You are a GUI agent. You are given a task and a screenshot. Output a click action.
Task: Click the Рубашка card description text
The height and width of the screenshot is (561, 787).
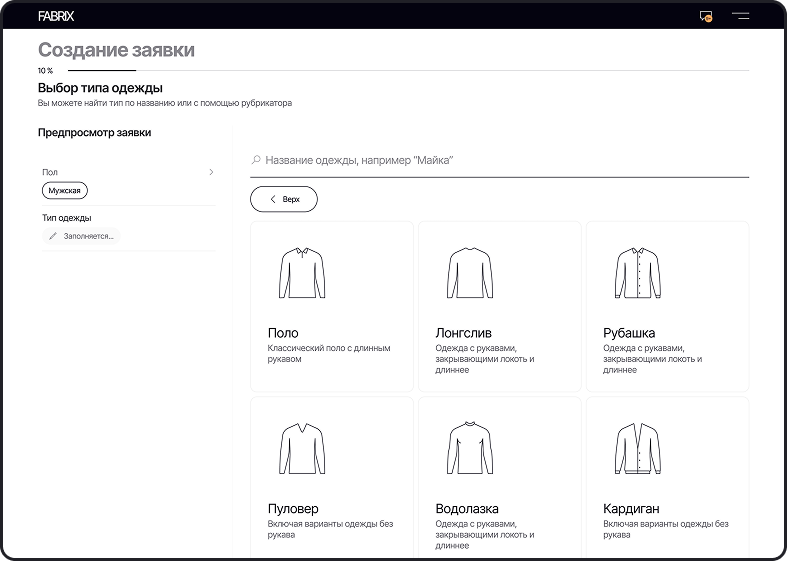click(x=652, y=359)
